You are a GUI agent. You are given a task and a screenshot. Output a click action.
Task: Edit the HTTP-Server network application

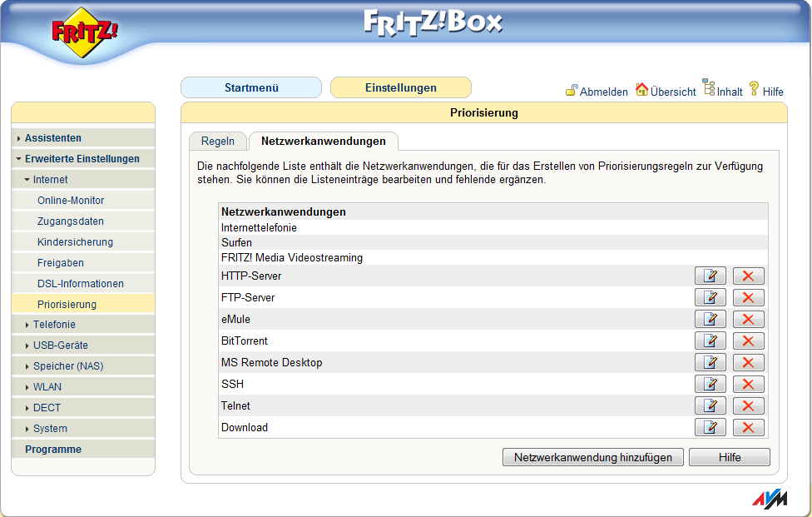pos(710,276)
